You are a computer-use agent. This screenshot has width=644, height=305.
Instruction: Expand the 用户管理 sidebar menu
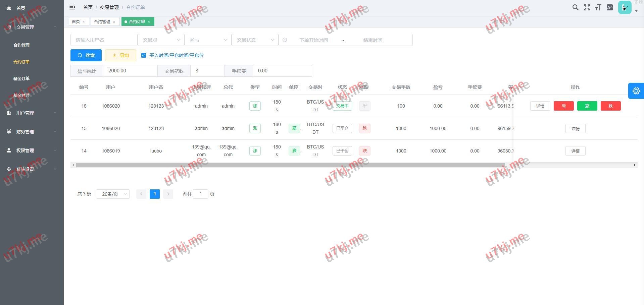(32, 113)
